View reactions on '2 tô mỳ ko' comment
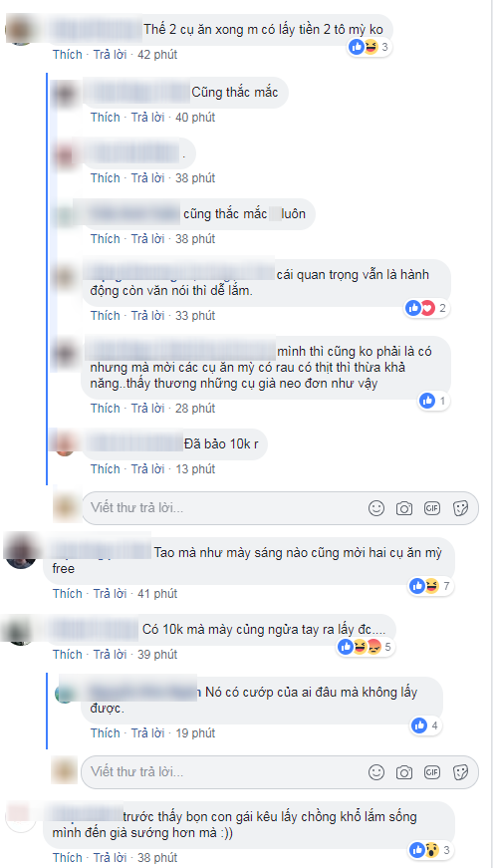The width and height of the screenshot is (493, 868). click(x=370, y=48)
